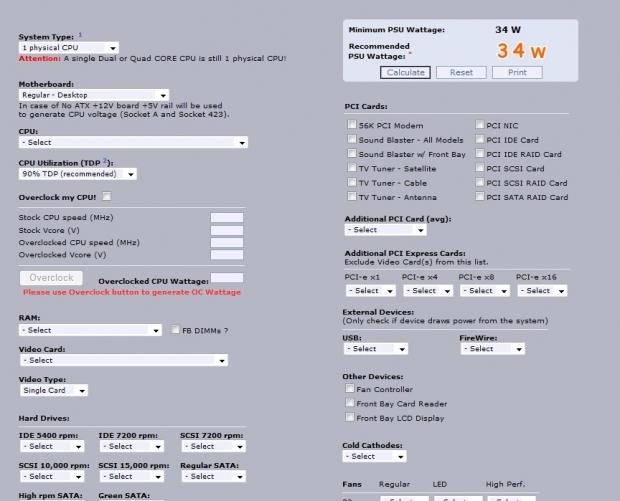
Task: Open the Video Type dropdown showing Single Card
Action: coord(54,390)
